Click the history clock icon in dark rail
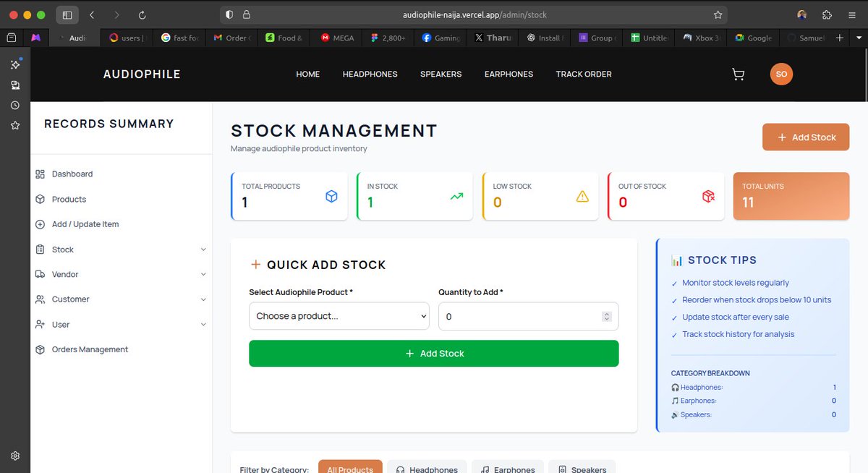The width and height of the screenshot is (868, 473). coord(14,105)
